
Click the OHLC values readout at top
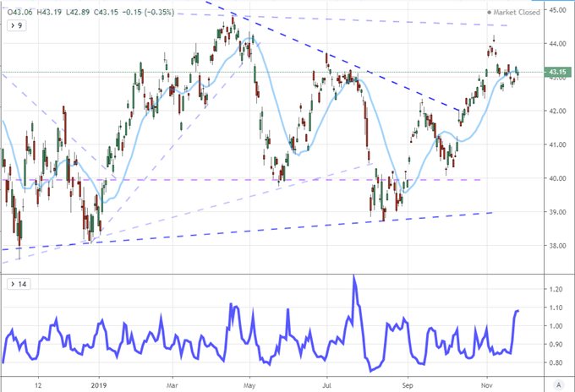coord(90,13)
